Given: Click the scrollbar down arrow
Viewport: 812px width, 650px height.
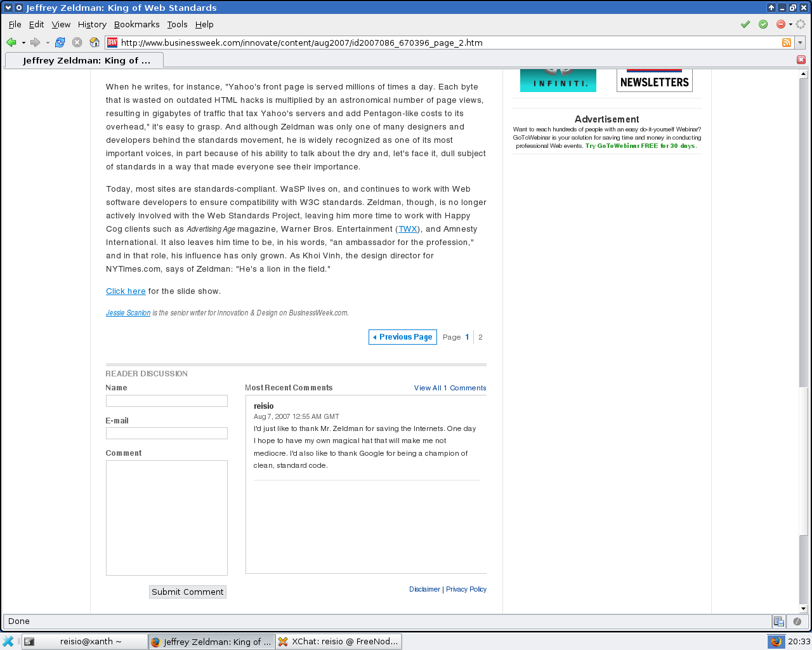Looking at the screenshot, I should (x=803, y=609).
